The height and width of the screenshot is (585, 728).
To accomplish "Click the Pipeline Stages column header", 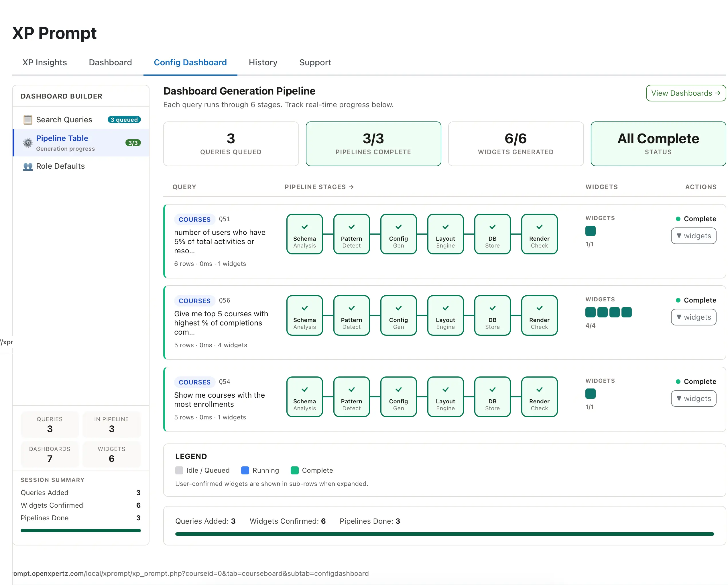I will click(319, 187).
